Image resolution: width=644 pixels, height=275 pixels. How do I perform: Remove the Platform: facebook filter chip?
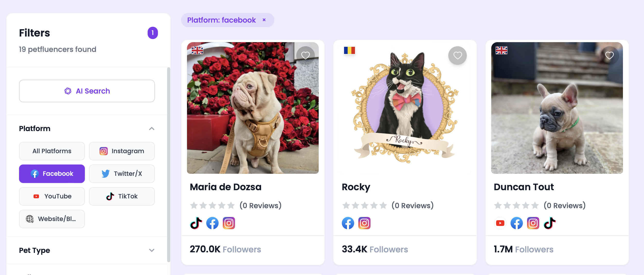click(264, 20)
